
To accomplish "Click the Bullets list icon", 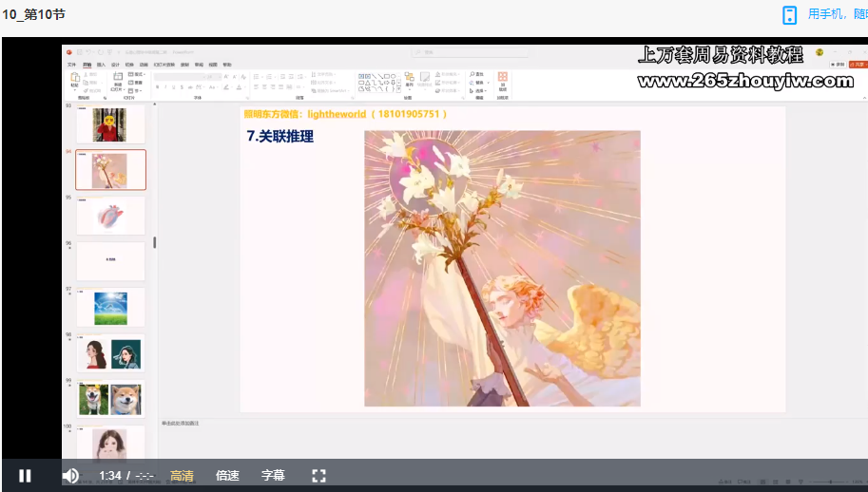I will point(256,76).
